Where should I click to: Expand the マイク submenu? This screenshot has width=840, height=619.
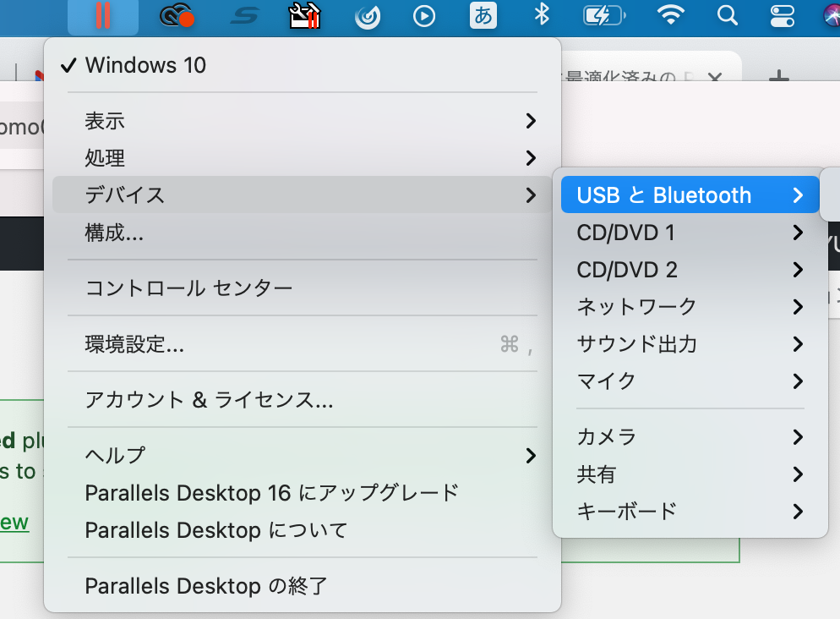point(690,381)
